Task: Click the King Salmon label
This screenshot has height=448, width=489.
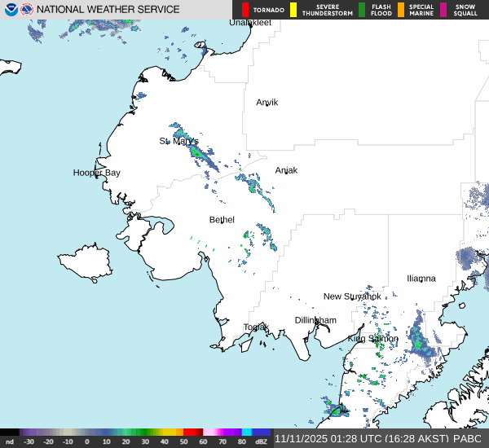Action: coord(373,338)
